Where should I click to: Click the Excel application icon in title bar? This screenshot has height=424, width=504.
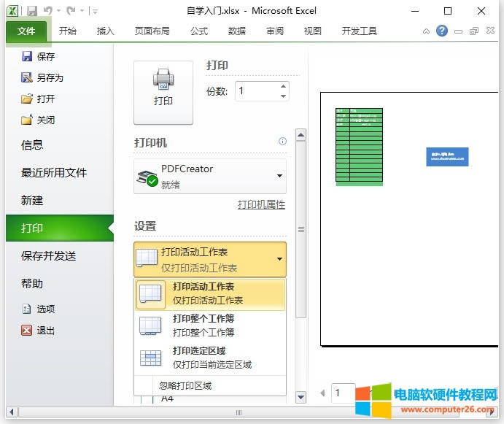[12, 11]
